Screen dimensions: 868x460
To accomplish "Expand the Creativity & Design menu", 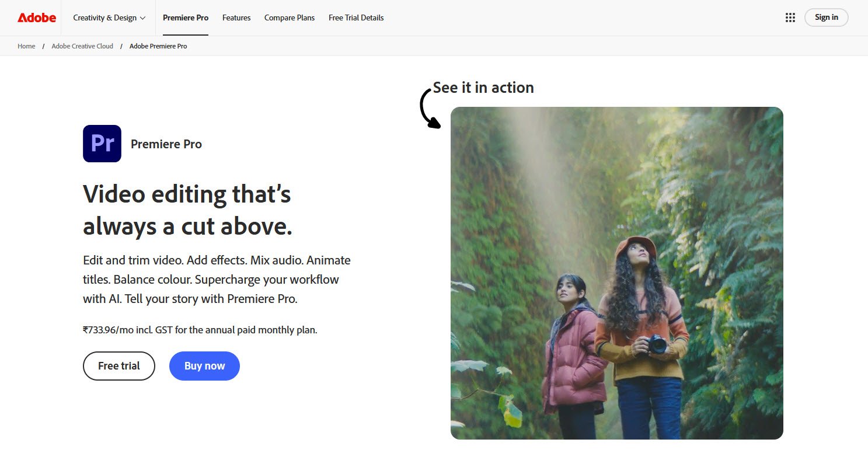I will [109, 18].
